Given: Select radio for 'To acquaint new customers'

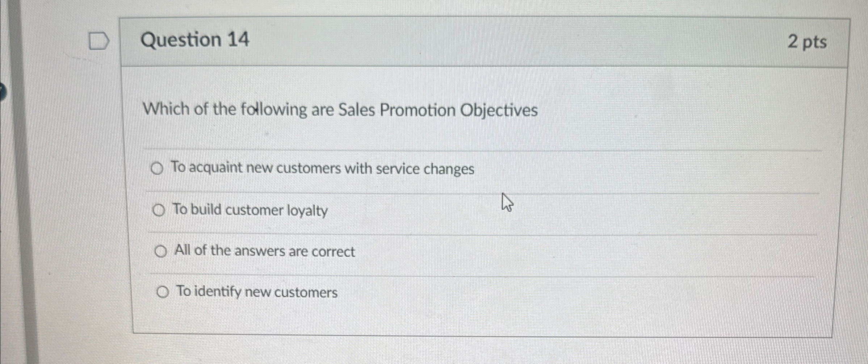Looking at the screenshot, I should click(156, 168).
